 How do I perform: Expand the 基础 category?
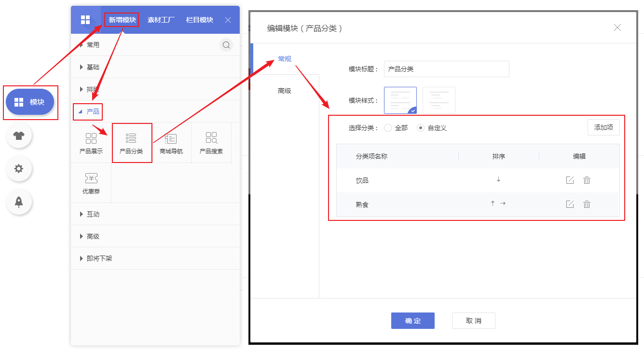(x=155, y=67)
